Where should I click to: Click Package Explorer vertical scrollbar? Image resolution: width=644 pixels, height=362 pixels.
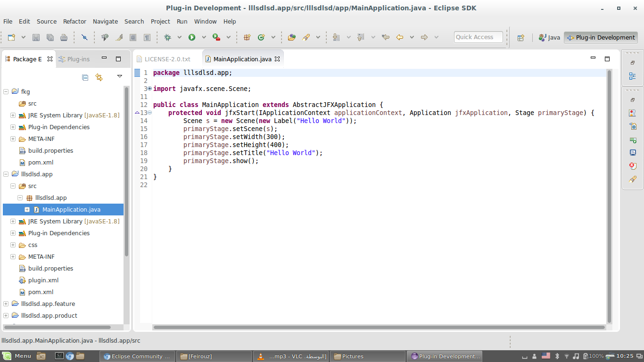click(126, 172)
